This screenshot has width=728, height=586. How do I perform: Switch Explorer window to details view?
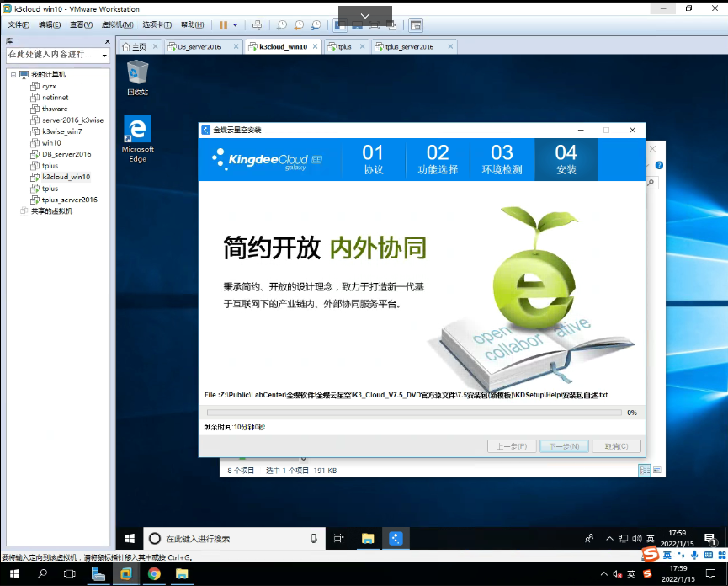[x=645, y=471]
